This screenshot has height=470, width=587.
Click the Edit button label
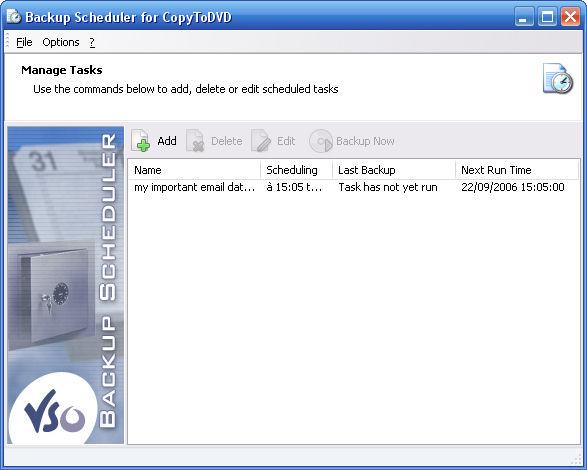click(286, 141)
